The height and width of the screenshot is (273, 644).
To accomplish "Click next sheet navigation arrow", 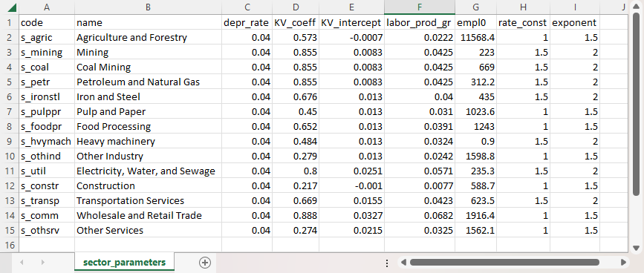I will coord(42,263).
